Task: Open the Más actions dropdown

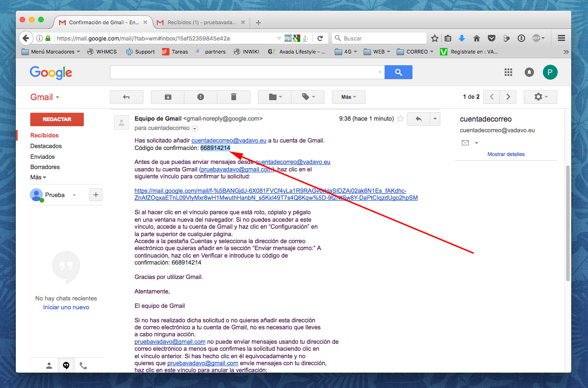Action: click(349, 97)
